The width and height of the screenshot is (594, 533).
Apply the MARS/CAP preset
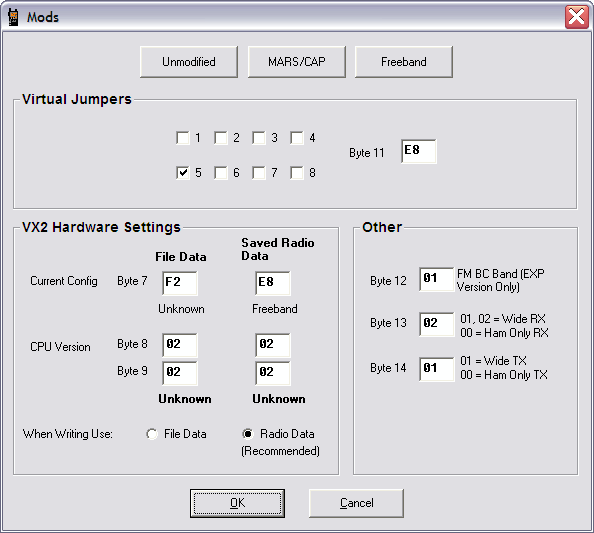tap(297, 62)
